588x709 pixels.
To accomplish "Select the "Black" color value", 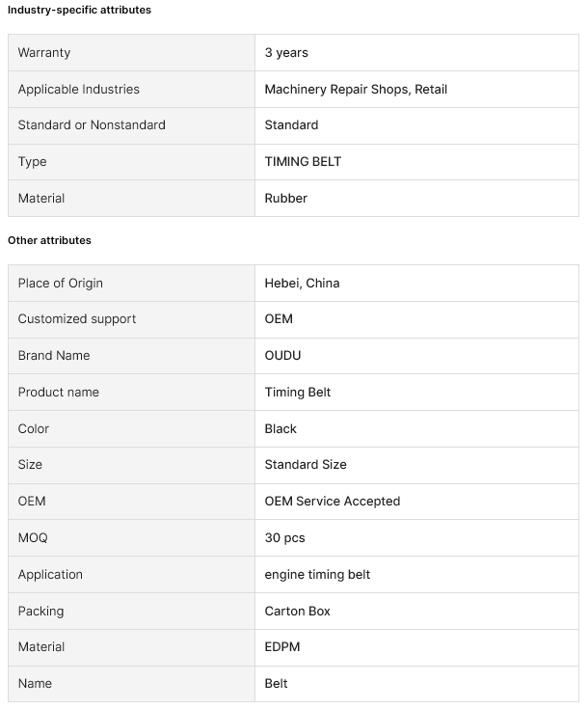I will (x=281, y=429).
